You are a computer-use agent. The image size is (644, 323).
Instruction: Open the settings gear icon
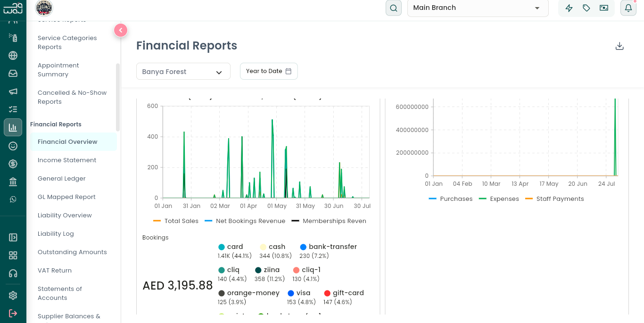(13, 296)
